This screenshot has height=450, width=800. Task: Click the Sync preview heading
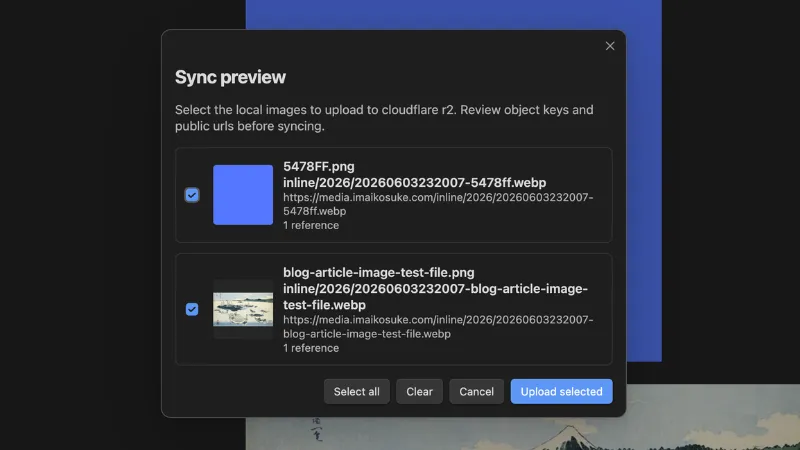[230, 77]
